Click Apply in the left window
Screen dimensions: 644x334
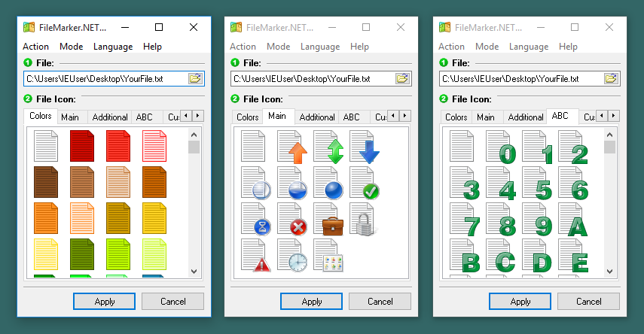tap(105, 301)
